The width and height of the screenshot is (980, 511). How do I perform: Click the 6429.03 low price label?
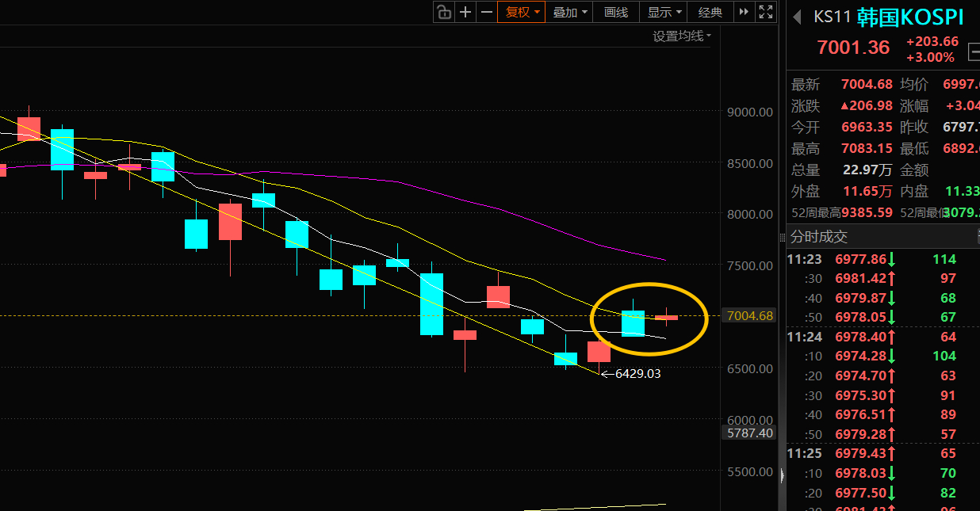click(x=637, y=374)
